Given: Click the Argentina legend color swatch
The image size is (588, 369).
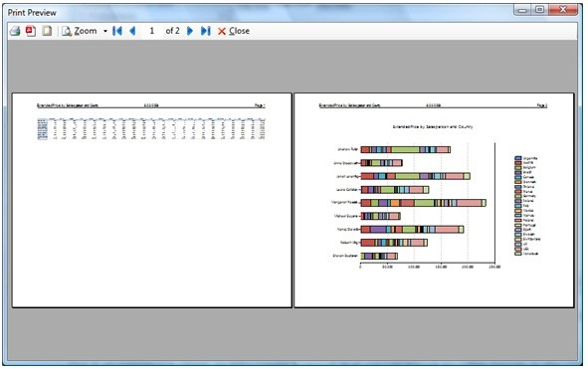Looking at the screenshot, I should 518,158.
